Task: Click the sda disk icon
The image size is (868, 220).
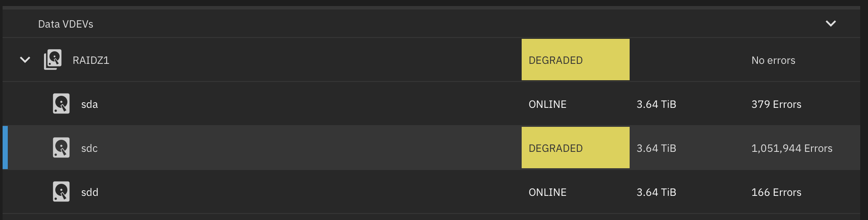Action: (61, 104)
